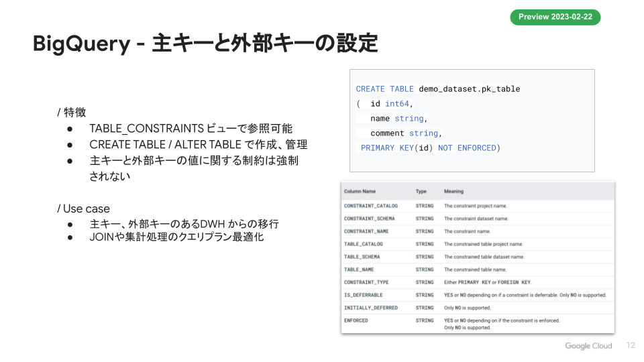Click the ENFORCED meaning about constraint is enforced

502,324
